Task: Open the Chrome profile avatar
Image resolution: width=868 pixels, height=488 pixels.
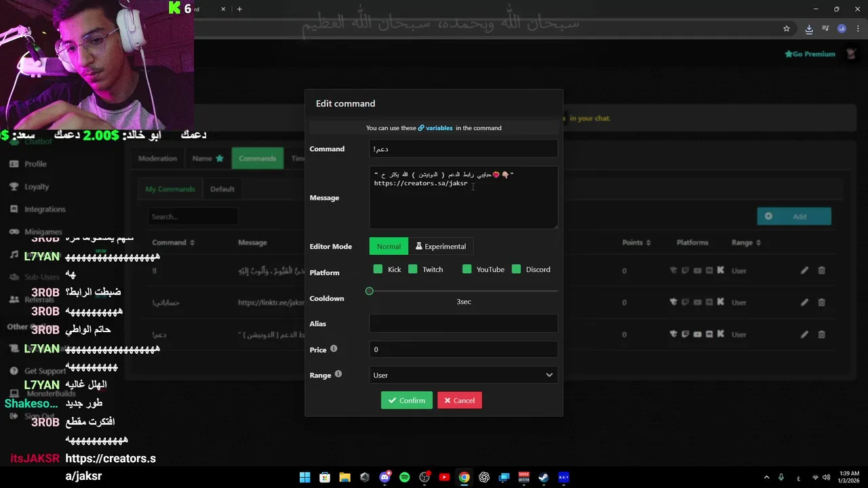Action: (x=842, y=28)
